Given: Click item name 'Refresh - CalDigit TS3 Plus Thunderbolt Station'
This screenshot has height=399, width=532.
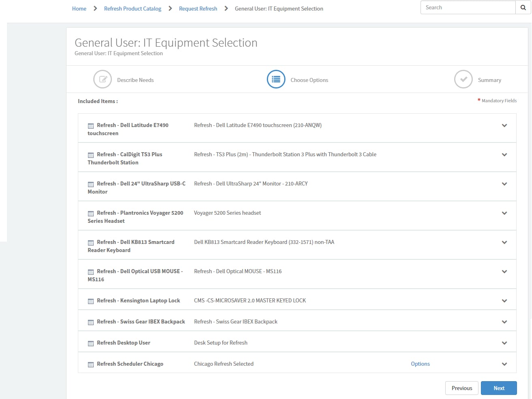Looking at the screenshot, I should tap(125, 158).
